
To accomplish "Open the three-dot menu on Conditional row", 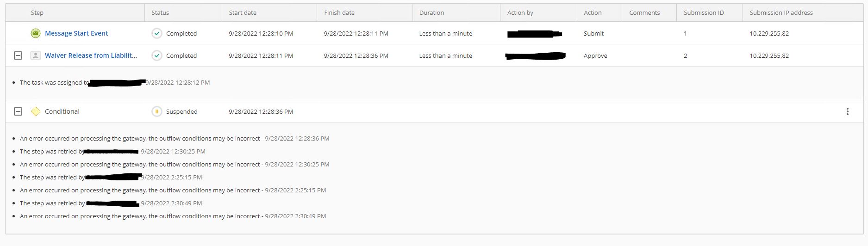I will 847,111.
